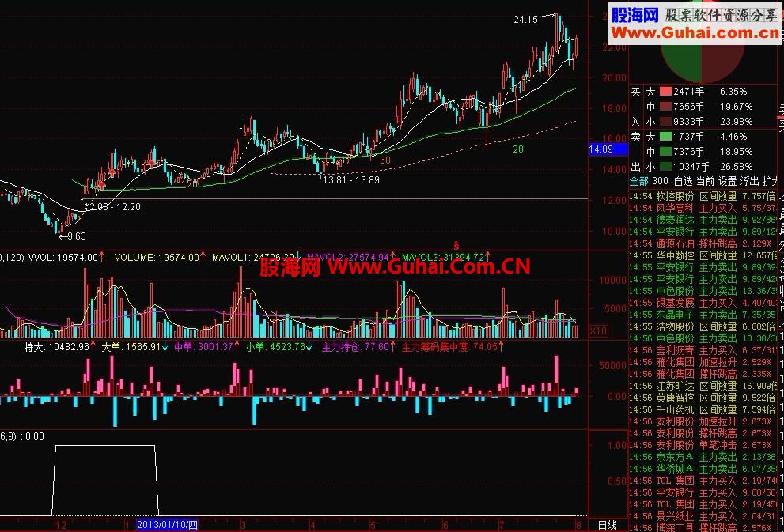Viewport: 784px width, 532px height.
Task: Click the VVOL: 19574.00 indicator label
Action: pos(66,258)
